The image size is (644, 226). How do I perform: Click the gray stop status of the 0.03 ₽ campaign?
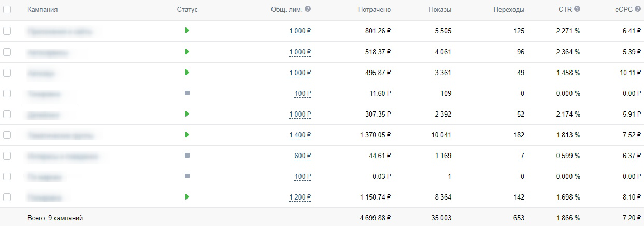pyautogui.click(x=187, y=176)
